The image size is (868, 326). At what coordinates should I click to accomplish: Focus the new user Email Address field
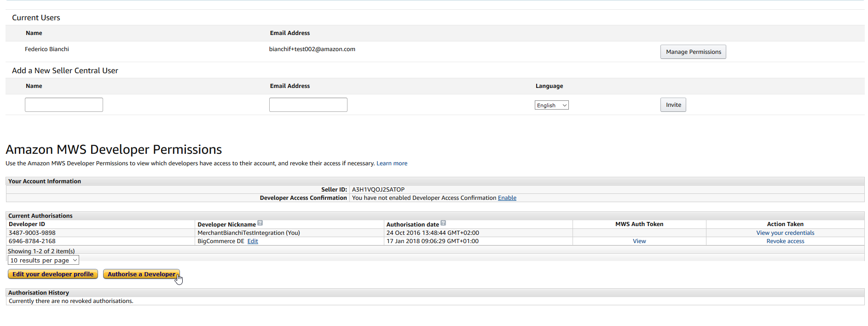[x=308, y=105]
